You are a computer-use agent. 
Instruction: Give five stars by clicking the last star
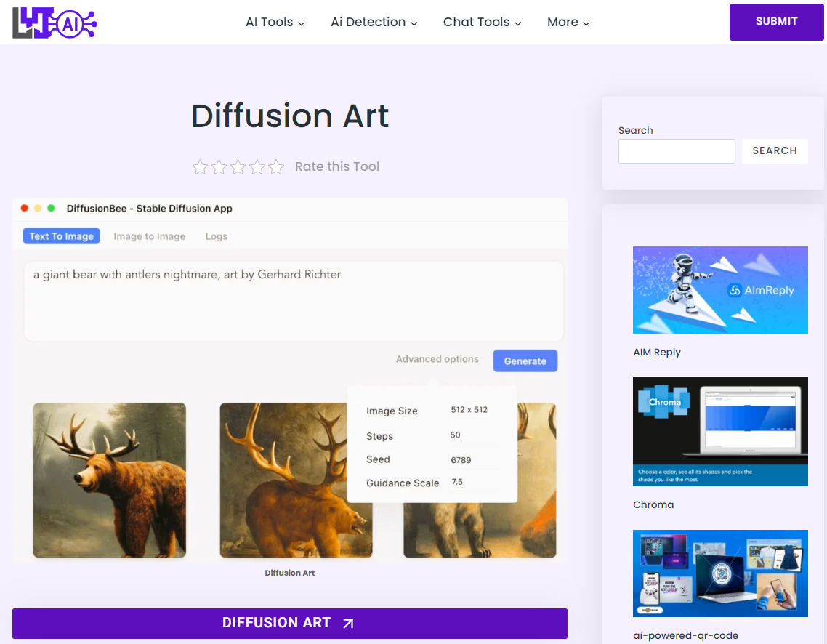pos(275,166)
